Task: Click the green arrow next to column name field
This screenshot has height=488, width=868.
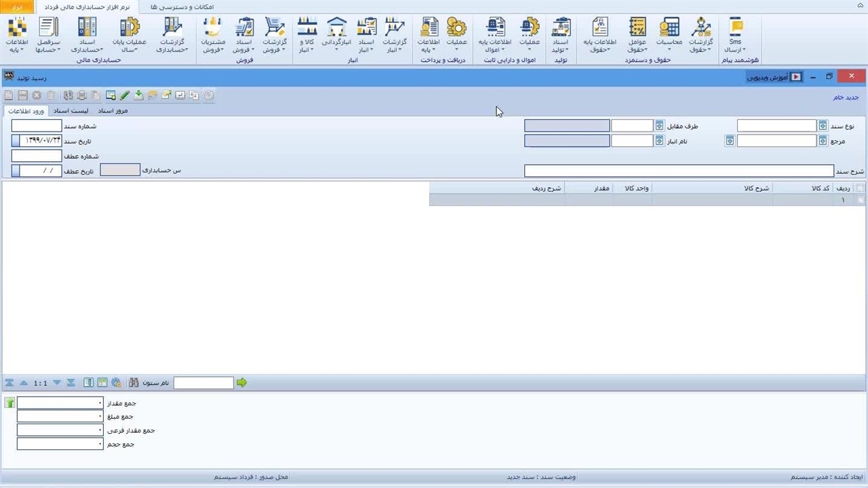Action: [241, 383]
